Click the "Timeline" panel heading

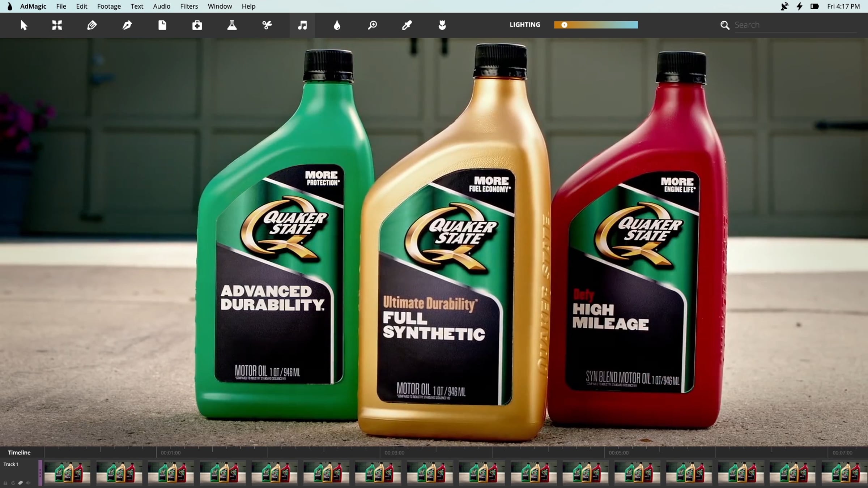click(x=19, y=453)
